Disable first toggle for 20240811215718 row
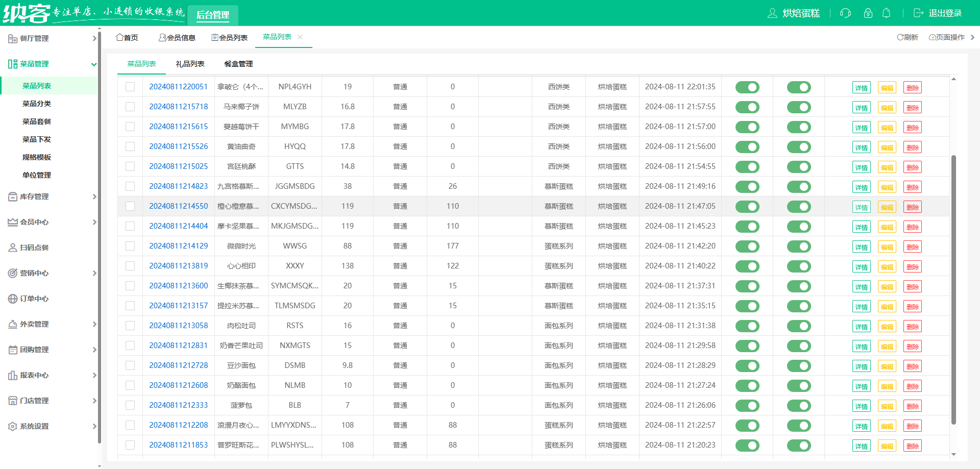980x469 pixels. pos(747,107)
